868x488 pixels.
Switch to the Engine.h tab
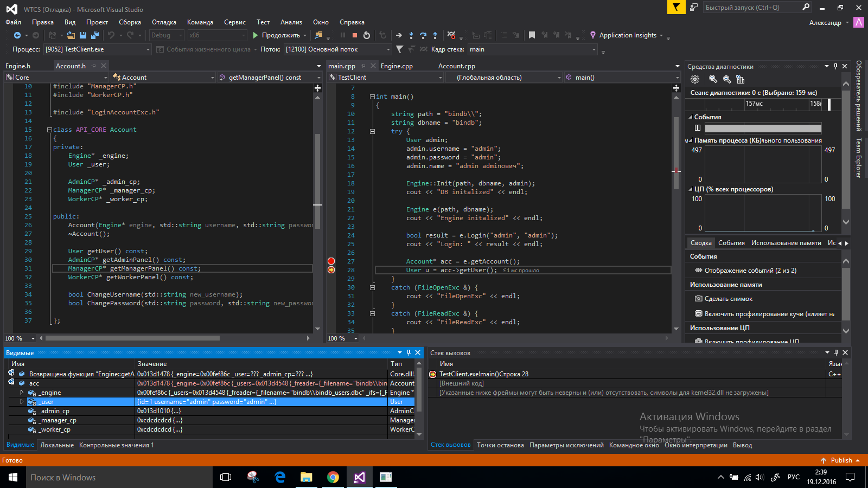pyautogui.click(x=18, y=66)
